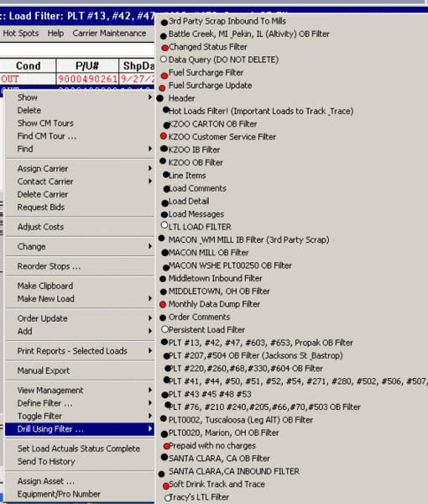
Task: Click red dot beside Prepaid with no charges
Action: pos(166,446)
